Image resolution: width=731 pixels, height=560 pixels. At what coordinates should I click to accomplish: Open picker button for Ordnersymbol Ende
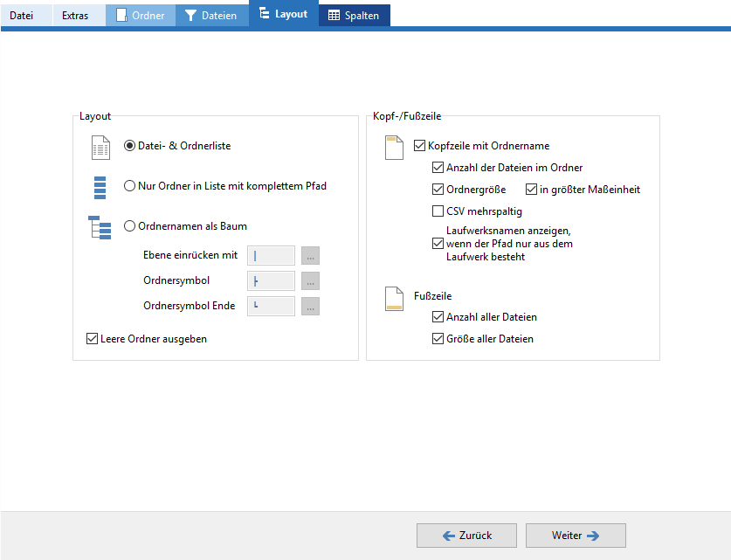click(310, 307)
